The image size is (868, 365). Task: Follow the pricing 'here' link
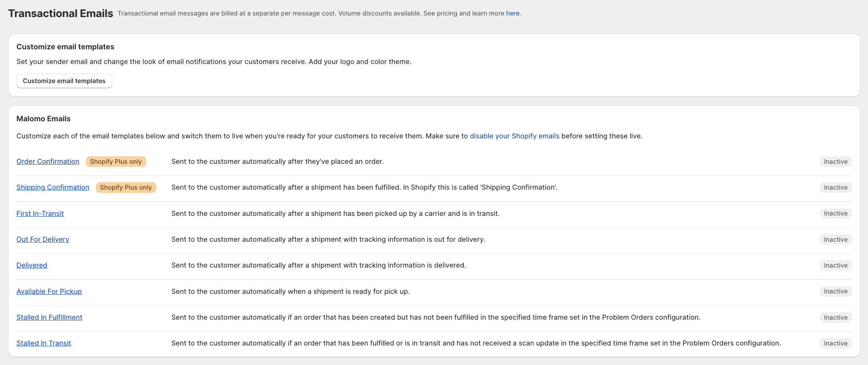point(513,13)
